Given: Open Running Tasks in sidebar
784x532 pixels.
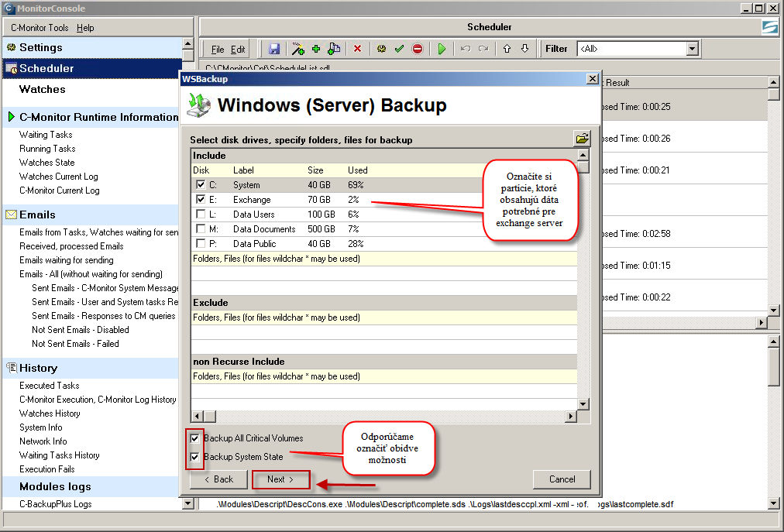Looking at the screenshot, I should [x=47, y=149].
